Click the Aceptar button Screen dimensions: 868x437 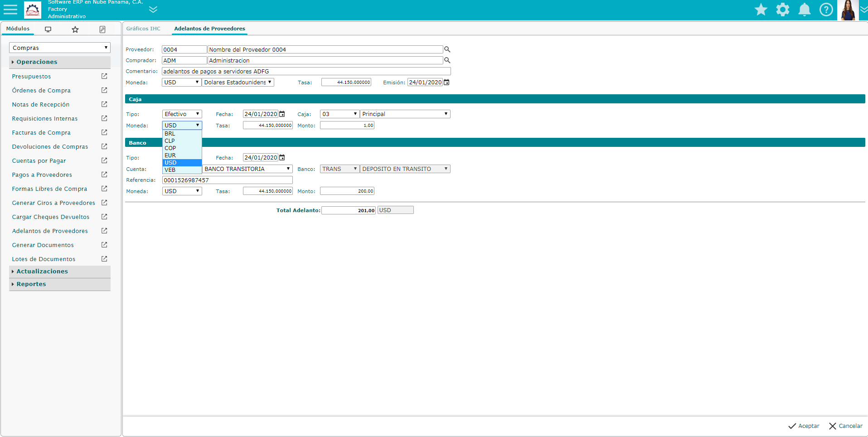[x=804, y=426]
